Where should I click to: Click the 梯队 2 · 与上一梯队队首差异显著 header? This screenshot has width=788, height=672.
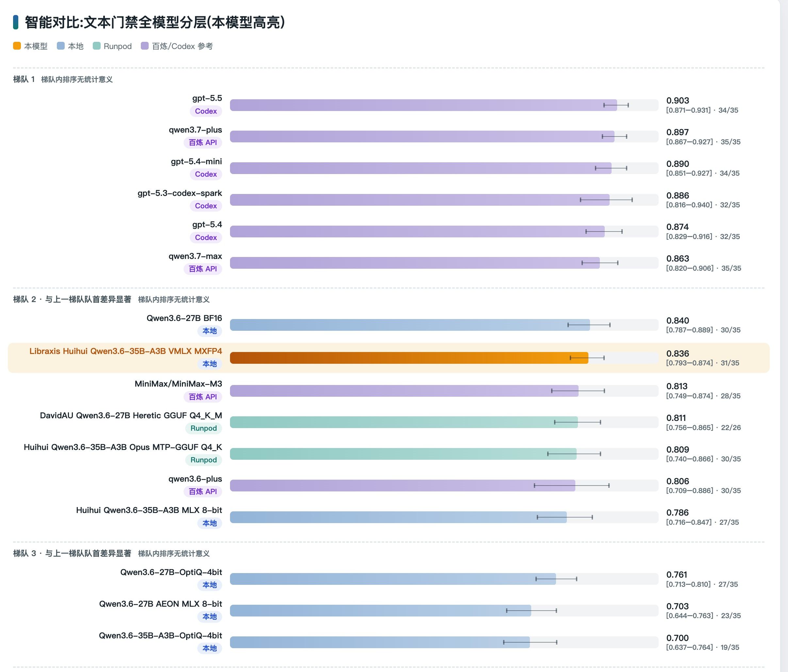coord(72,299)
